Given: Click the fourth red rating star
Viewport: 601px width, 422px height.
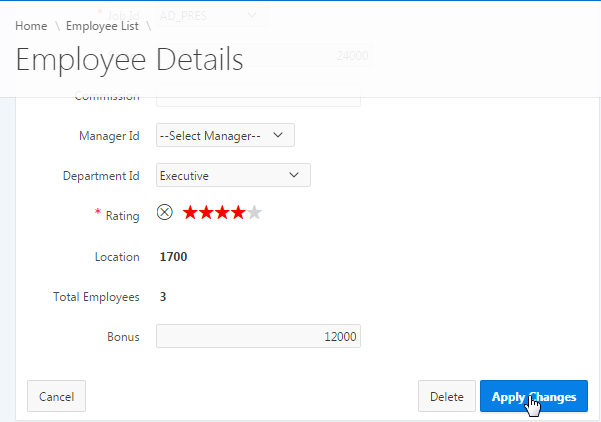Looking at the screenshot, I should pyautogui.click(x=238, y=212).
